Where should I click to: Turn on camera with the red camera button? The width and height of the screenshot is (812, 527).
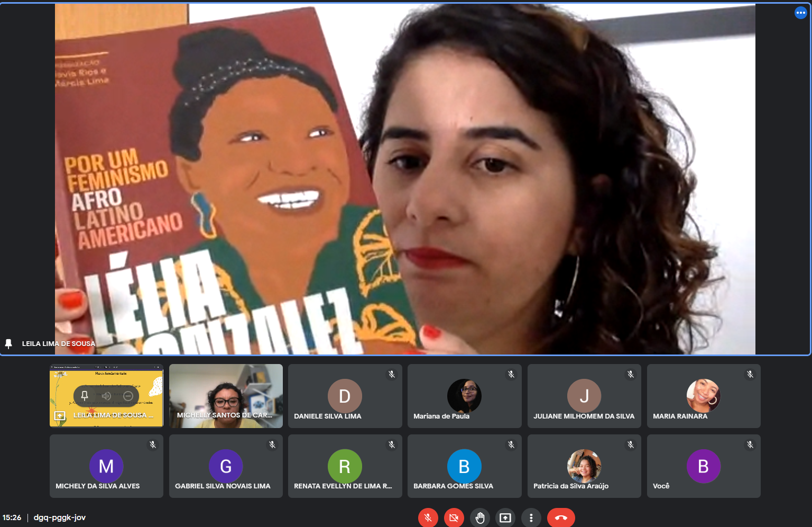454,517
